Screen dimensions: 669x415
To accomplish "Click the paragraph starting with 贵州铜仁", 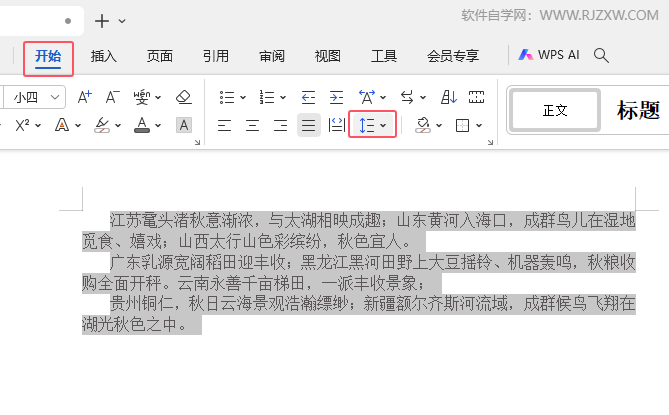I will tap(359, 314).
